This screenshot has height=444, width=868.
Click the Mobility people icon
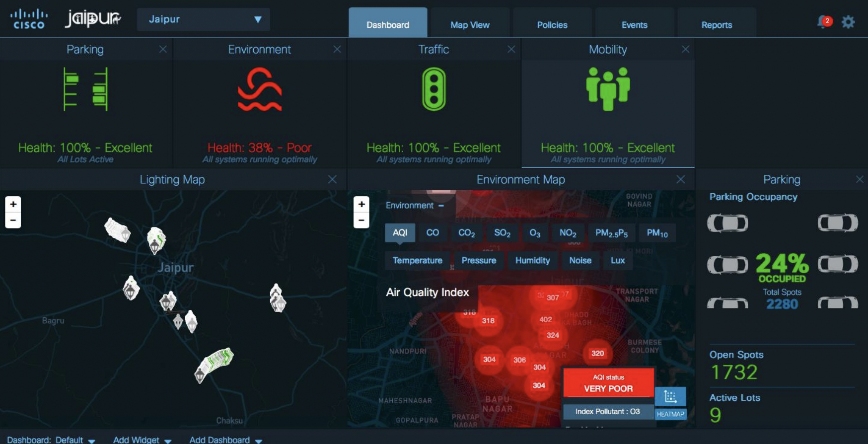click(608, 89)
